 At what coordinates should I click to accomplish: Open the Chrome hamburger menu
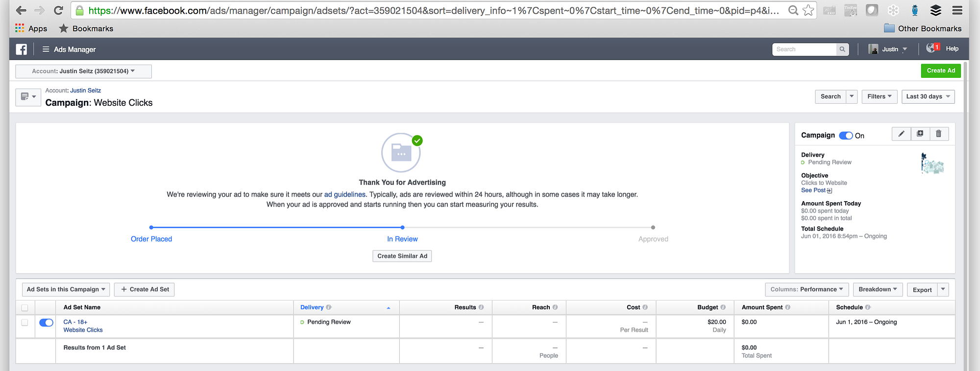[x=957, y=10]
